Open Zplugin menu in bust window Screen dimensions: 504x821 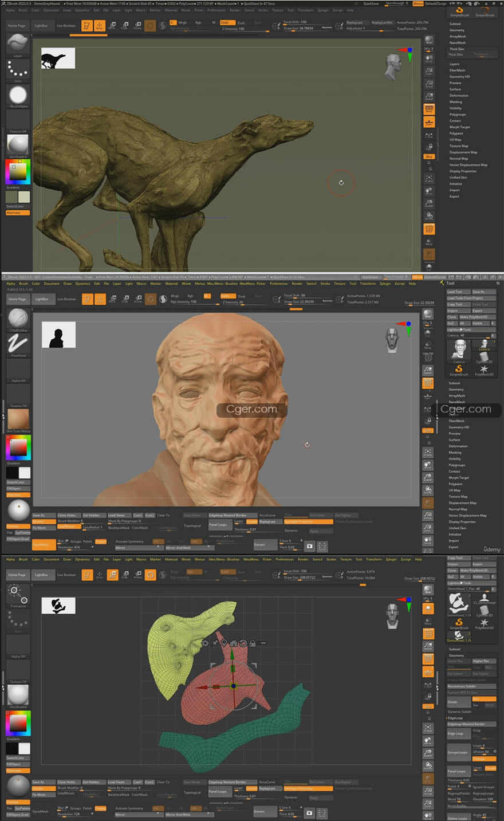point(385,284)
